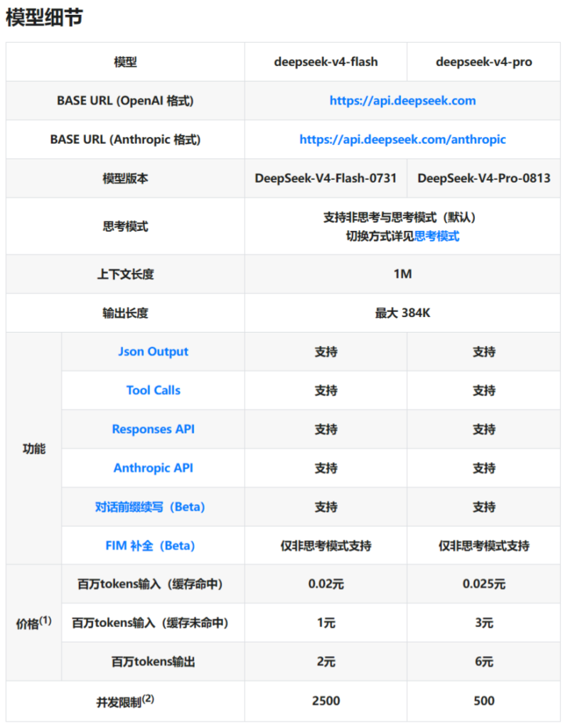Open the 对话前缀续写 (Beta) link
Image resolution: width=568 pixels, height=728 pixels.
tap(150, 506)
